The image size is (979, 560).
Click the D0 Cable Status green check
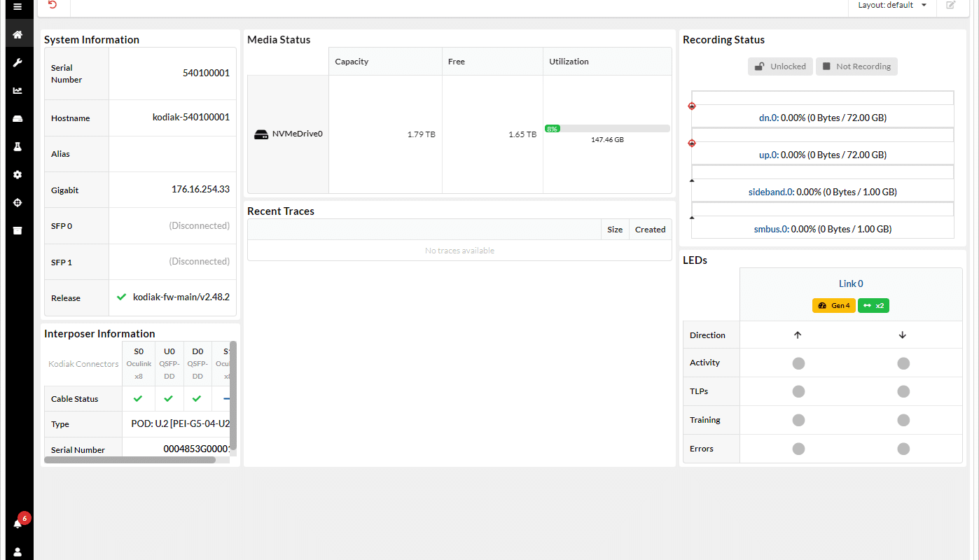pos(197,398)
